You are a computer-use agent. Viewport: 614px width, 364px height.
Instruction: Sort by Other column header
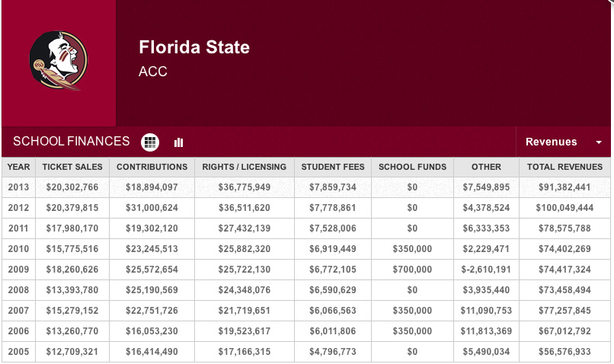coord(486,167)
